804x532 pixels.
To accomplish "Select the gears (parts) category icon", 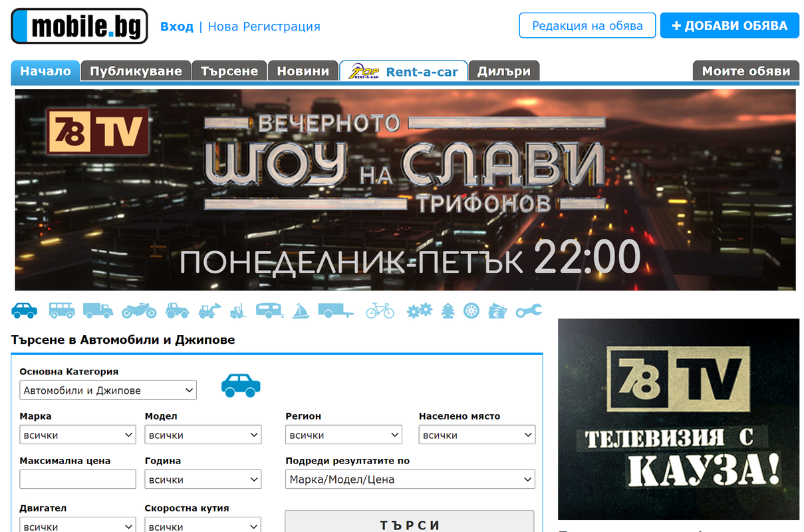I will 420,311.
